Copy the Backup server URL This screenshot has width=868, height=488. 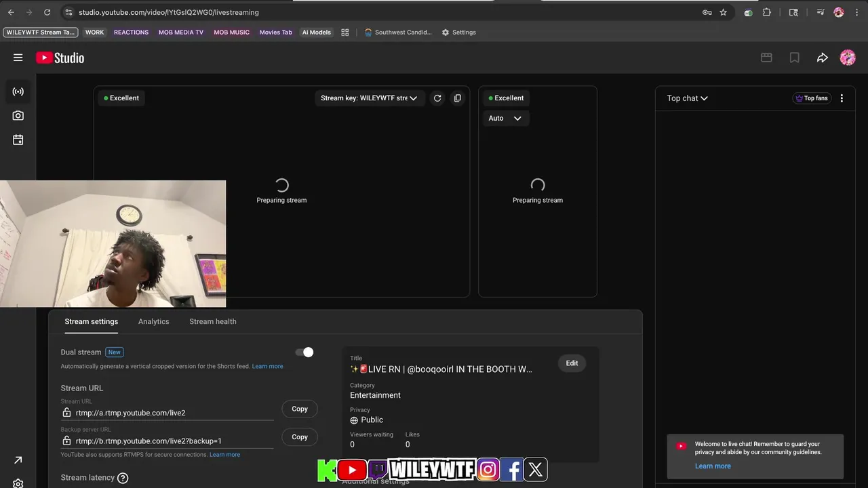[300, 437]
